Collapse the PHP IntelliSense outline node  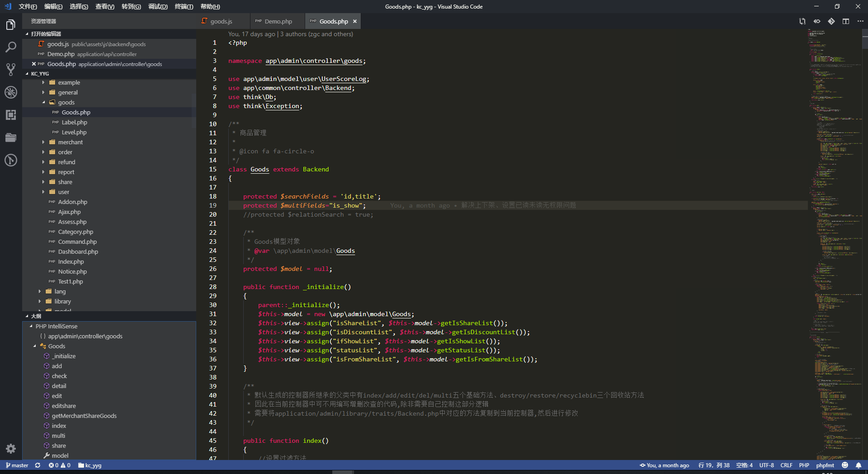(31, 326)
